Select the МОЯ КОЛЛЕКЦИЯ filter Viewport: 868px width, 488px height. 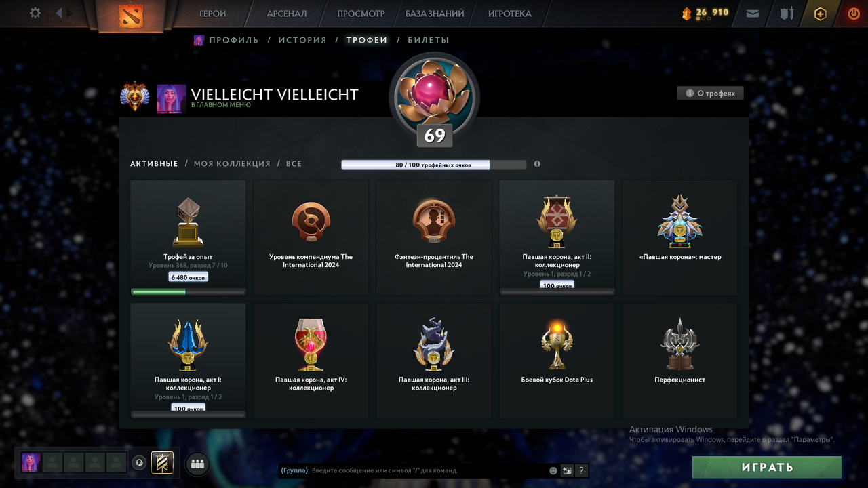[x=232, y=164]
